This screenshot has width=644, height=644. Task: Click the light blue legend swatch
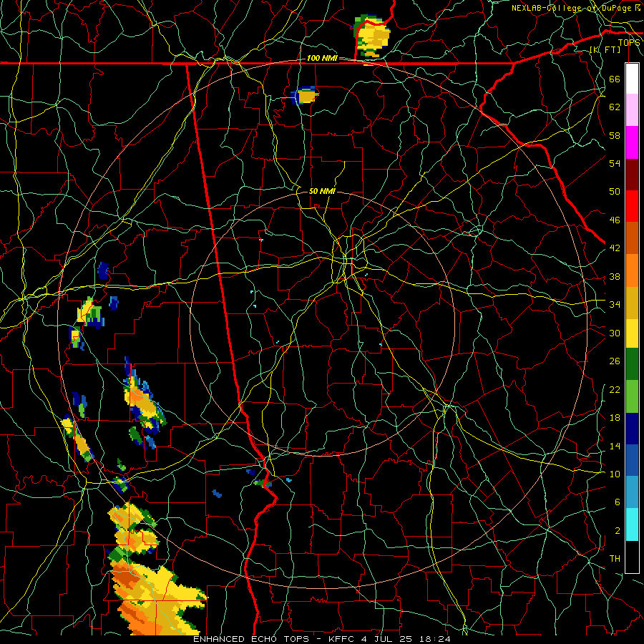click(x=632, y=492)
